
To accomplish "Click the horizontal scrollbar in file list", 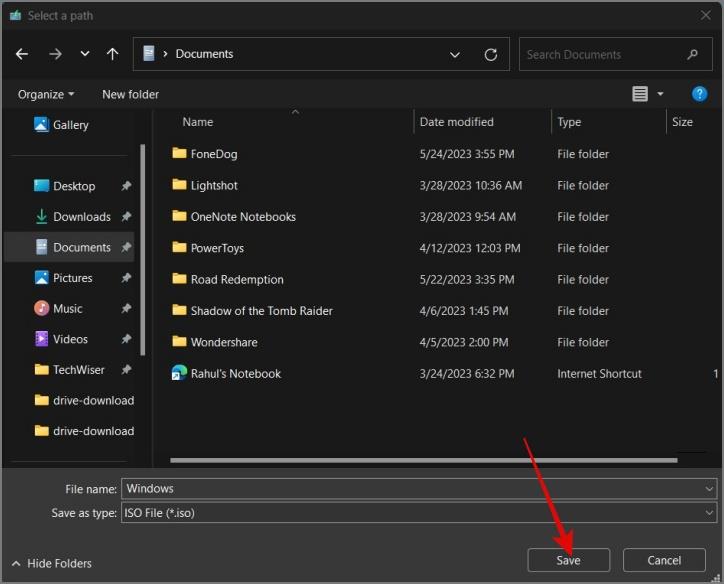I will (x=423, y=460).
